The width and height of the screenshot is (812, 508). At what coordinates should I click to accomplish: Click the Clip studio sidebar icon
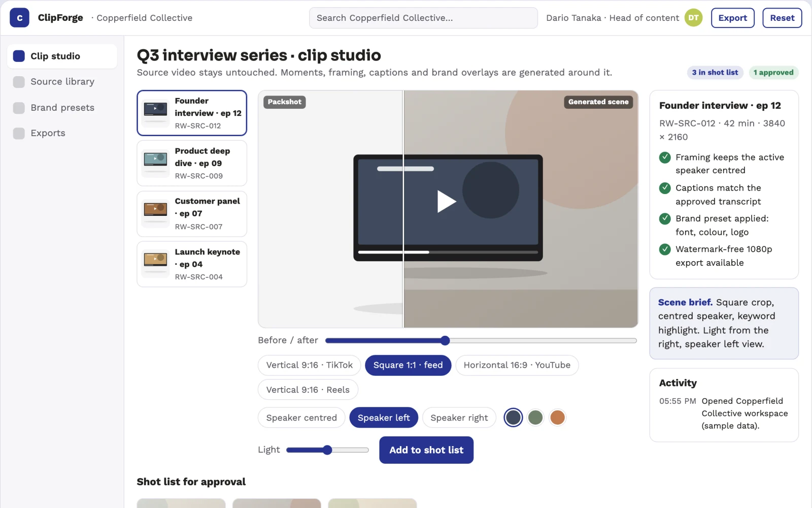[19, 56]
